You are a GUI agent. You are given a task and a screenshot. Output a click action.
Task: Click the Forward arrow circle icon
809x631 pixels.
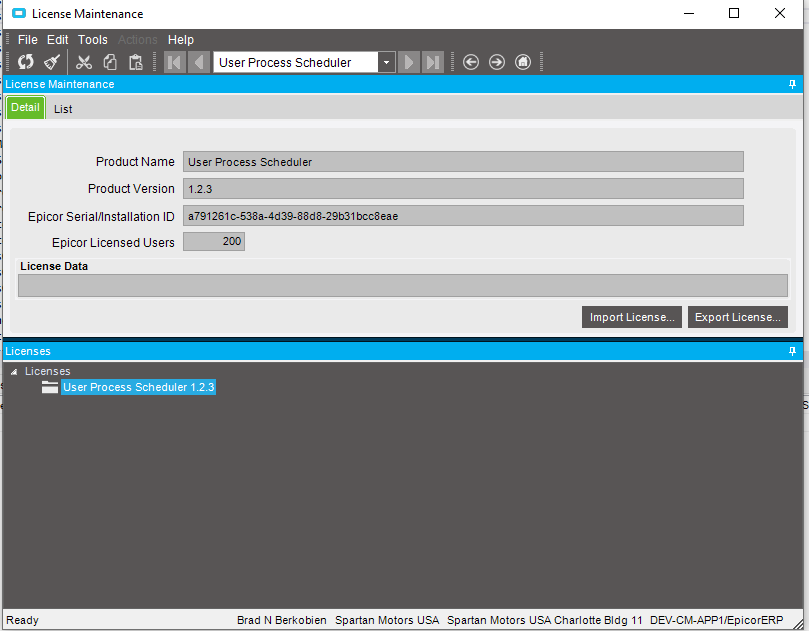pyautogui.click(x=497, y=62)
